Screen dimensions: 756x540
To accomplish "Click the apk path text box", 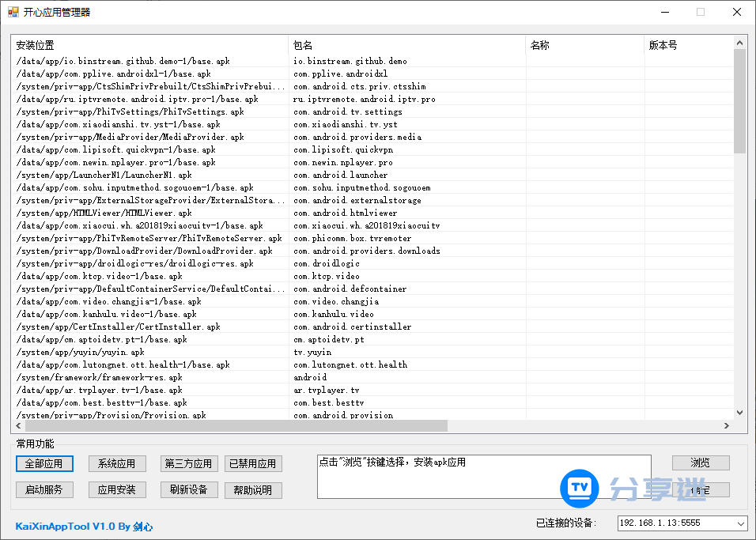I will [483, 477].
